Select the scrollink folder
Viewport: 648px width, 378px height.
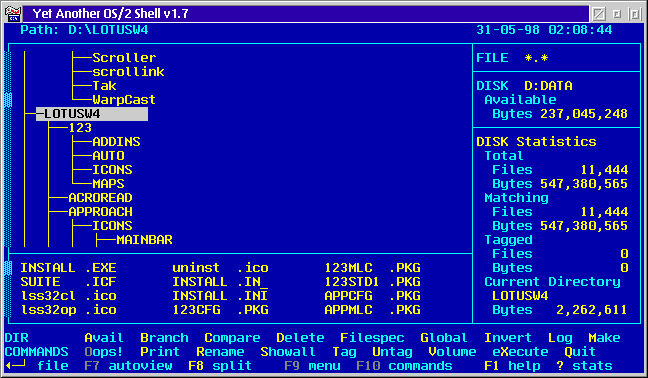pos(128,72)
